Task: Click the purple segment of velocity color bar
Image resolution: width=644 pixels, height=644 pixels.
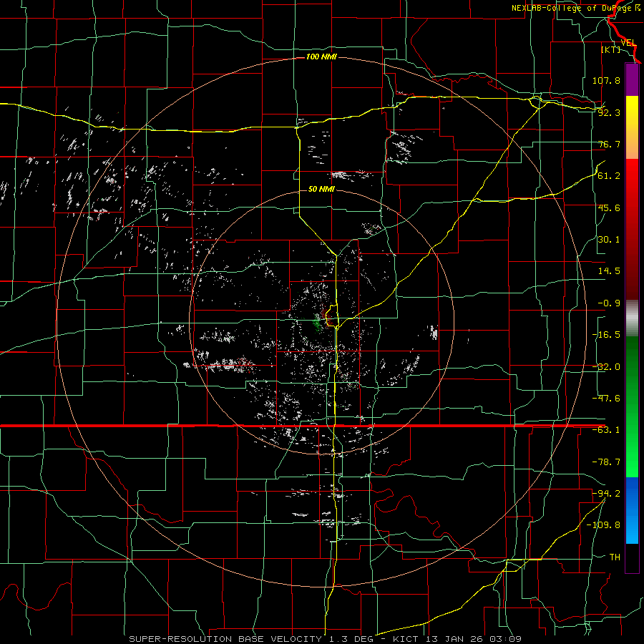Action: pos(632,79)
